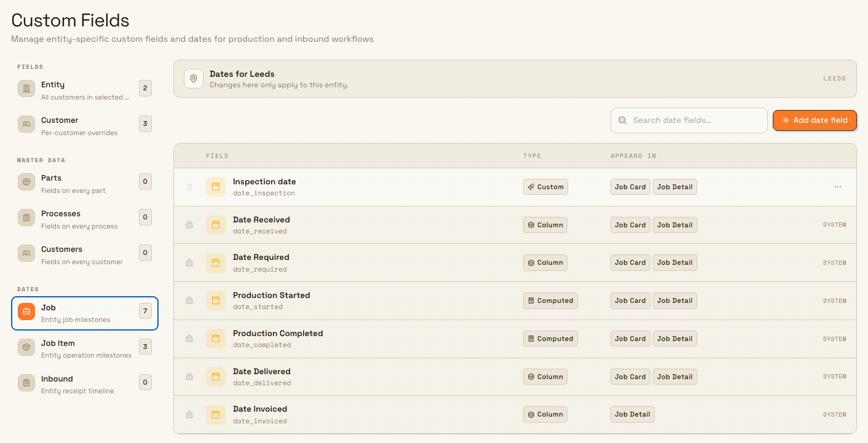Click the calendar icon for Date Received

216,225
